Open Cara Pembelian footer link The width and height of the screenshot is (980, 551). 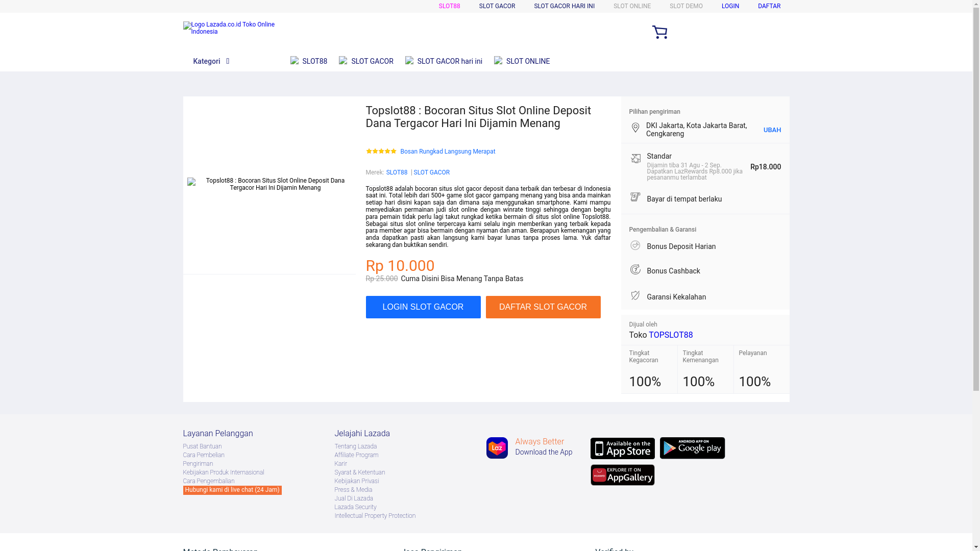[203, 455]
